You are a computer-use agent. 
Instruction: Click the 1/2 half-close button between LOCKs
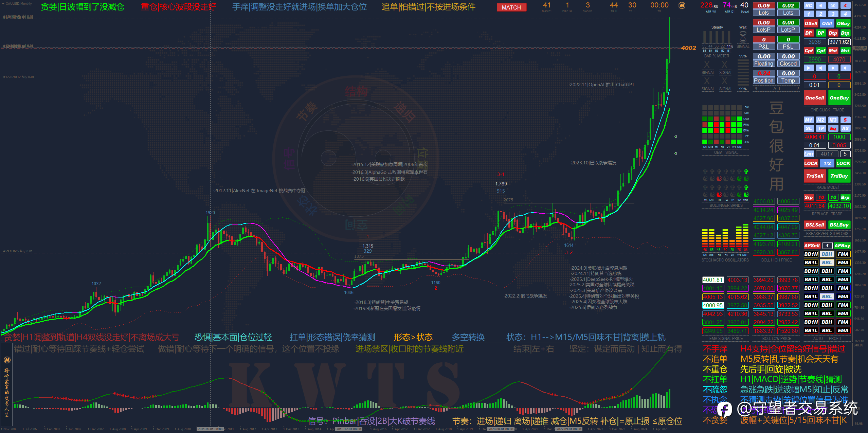[827, 163]
